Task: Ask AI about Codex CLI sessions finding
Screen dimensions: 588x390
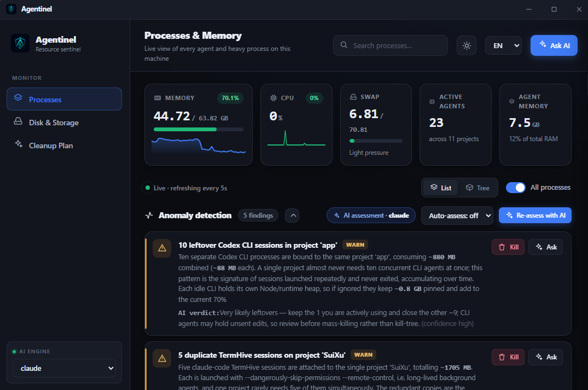Action: click(x=546, y=247)
